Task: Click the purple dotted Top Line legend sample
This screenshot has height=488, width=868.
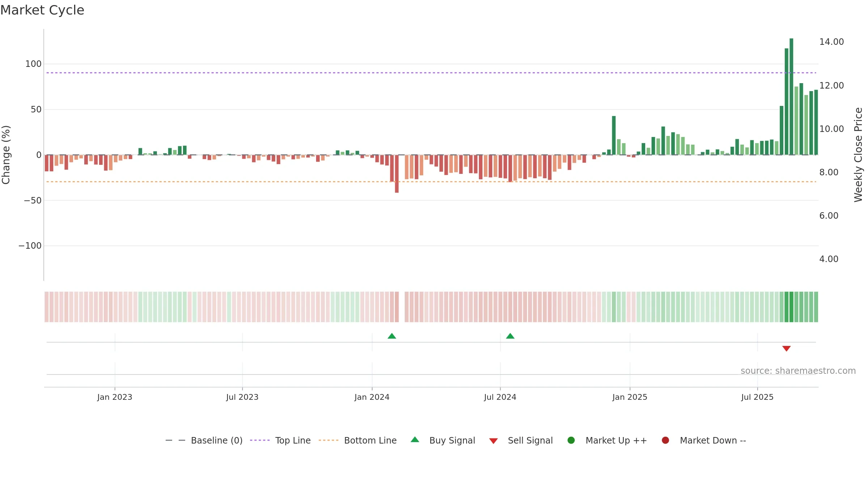Action: [260, 440]
